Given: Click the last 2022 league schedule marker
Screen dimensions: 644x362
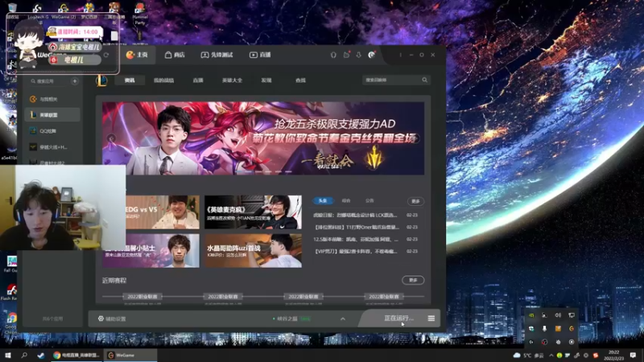Looking at the screenshot, I should (x=384, y=296).
